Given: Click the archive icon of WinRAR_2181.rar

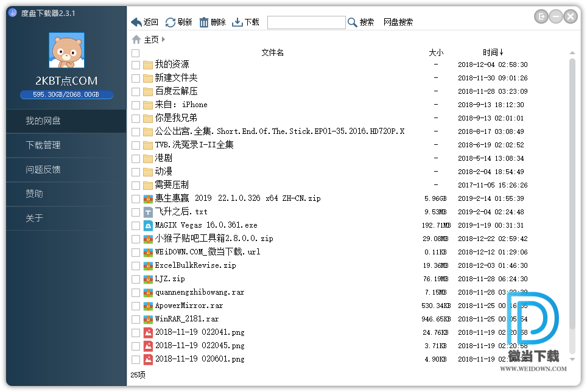Looking at the screenshot, I should 148,320.
